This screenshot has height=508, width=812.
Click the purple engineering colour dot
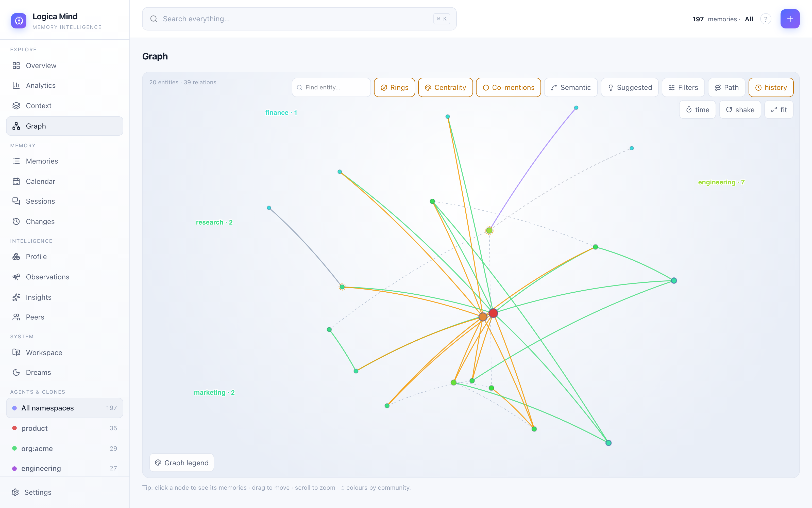14,468
